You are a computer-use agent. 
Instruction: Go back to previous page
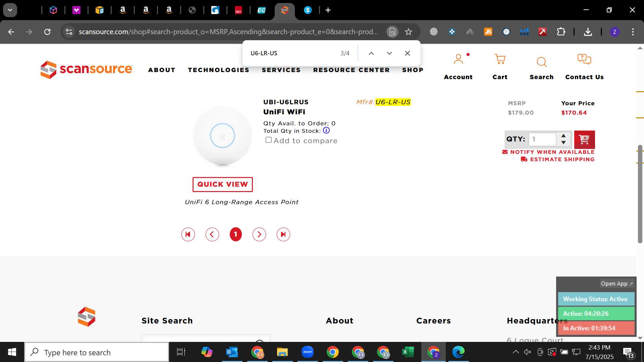(11, 32)
